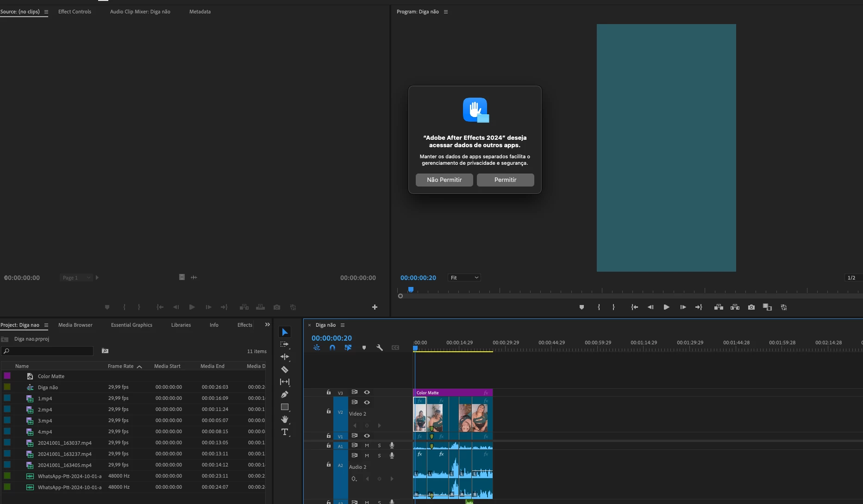Select the Razor tool in the toolbar
The width and height of the screenshot is (863, 504).
click(x=285, y=369)
